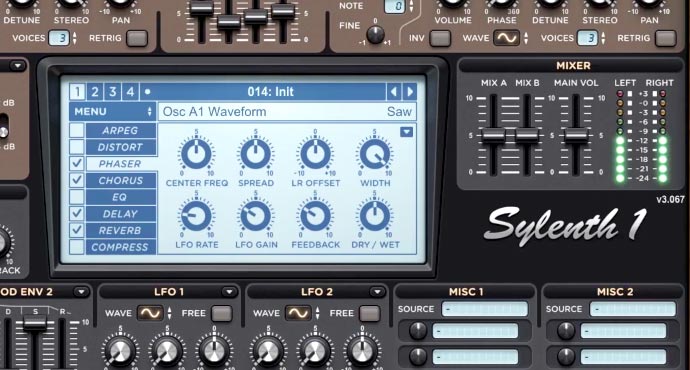Select part tab 4
The width and height of the screenshot is (690, 370).
tap(130, 92)
